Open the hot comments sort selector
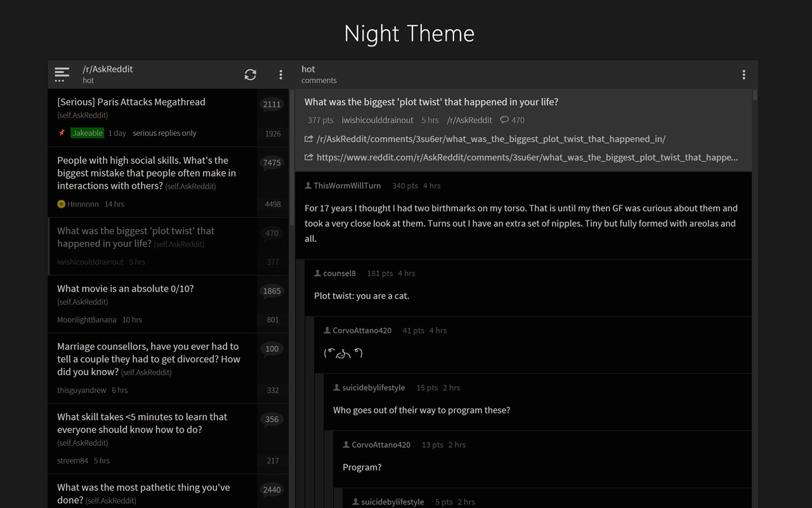The width and height of the screenshot is (812, 508). 319,74
